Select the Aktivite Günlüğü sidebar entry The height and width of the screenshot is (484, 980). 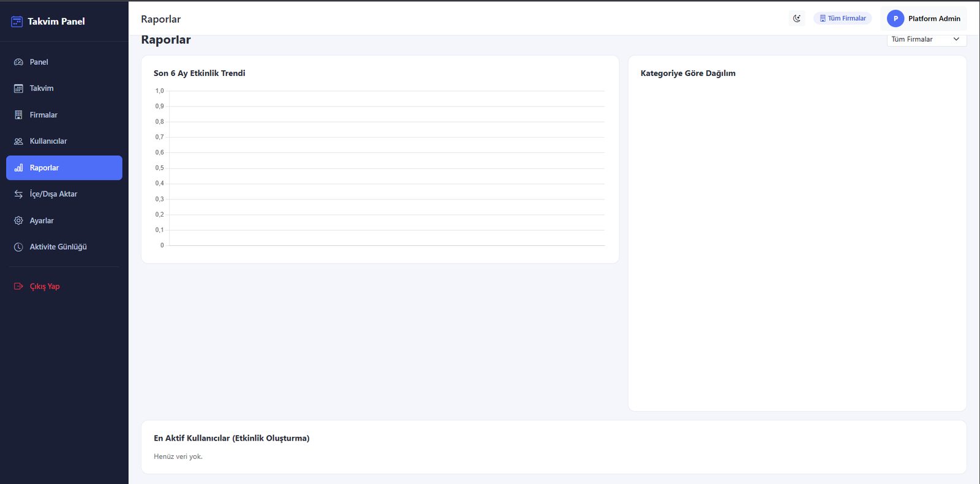pyautogui.click(x=64, y=247)
